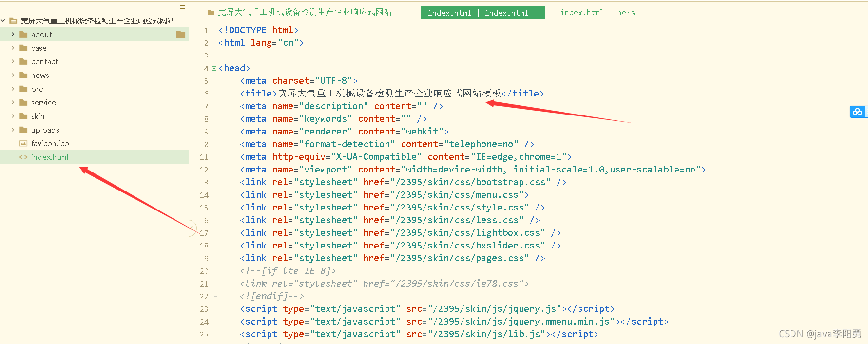Expand the skin folder
The image size is (868, 344).
pos(13,116)
